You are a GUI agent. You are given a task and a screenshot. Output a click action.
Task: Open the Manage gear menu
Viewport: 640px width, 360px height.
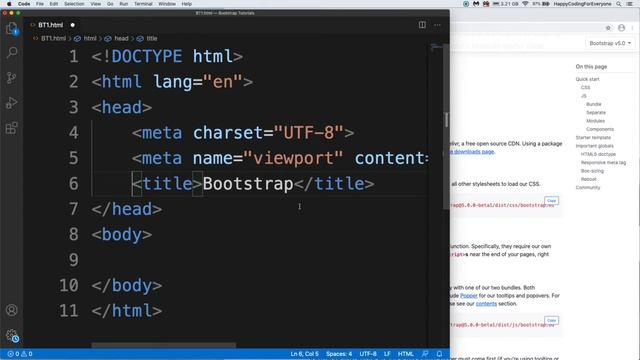coord(12,336)
